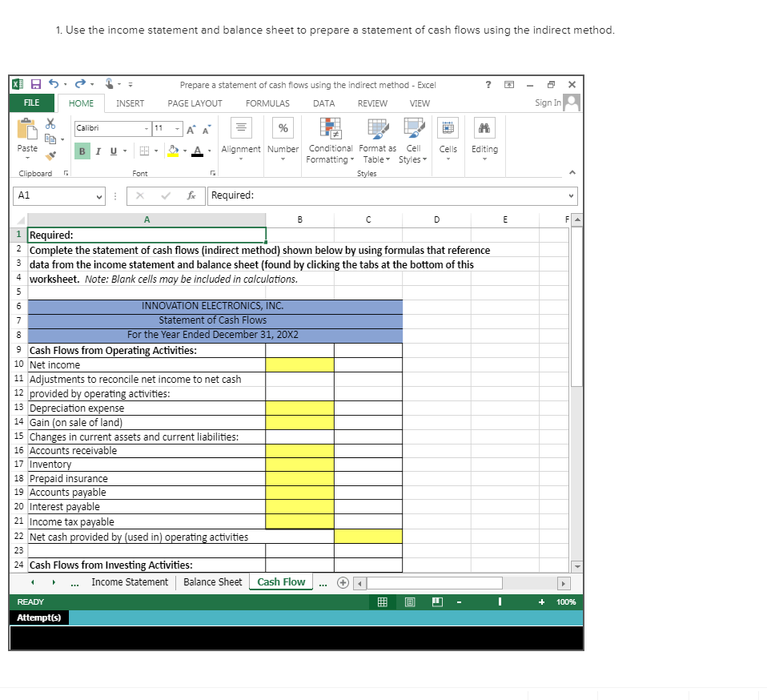
Task: Open the Editing group binoculars icon
Action: click(484, 127)
